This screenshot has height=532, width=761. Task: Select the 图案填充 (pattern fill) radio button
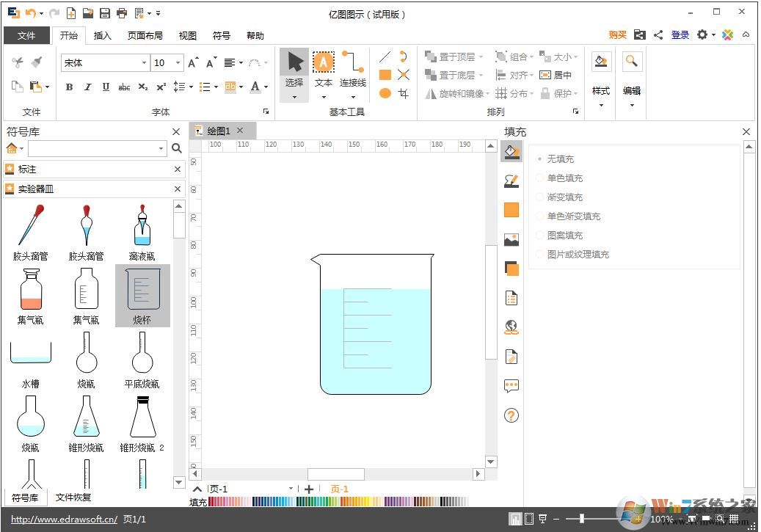click(x=540, y=235)
